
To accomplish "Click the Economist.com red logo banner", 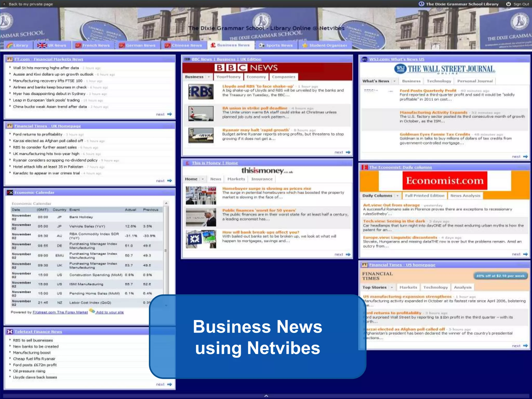I will [x=445, y=181].
